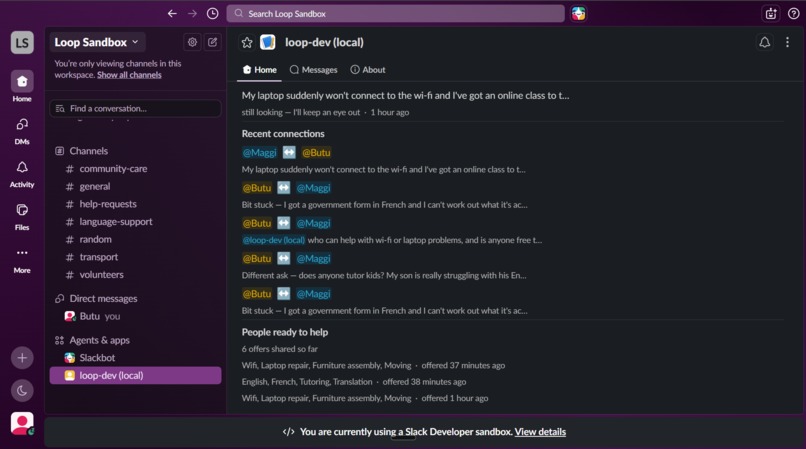Switch to the About tab

click(368, 70)
